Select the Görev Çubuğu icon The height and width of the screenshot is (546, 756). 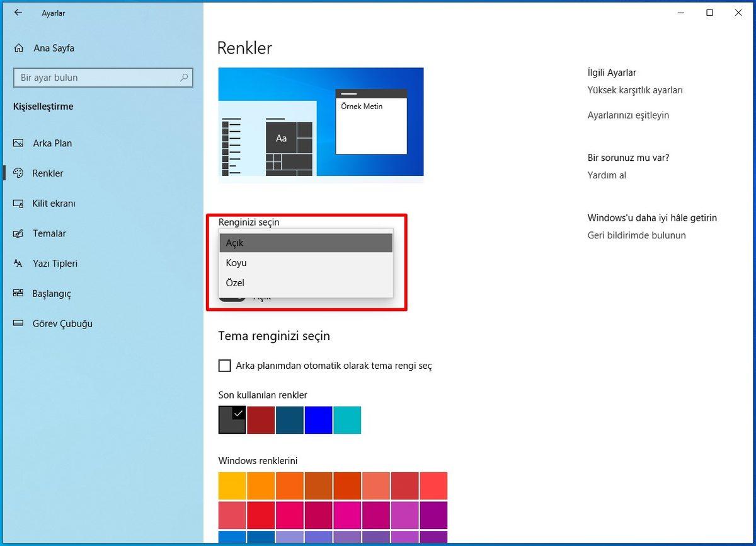[18, 323]
